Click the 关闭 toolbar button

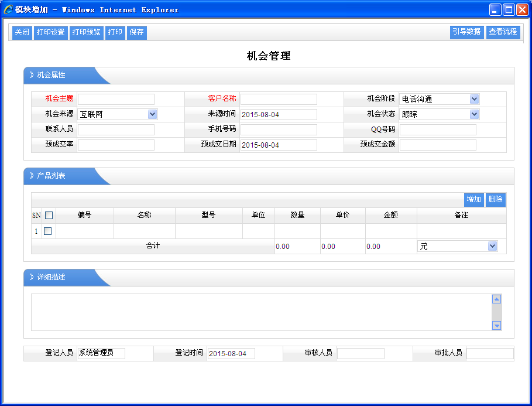(22, 32)
